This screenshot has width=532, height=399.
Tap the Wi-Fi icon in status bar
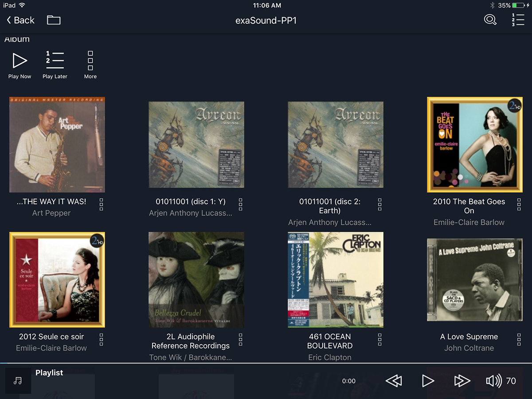click(x=22, y=5)
